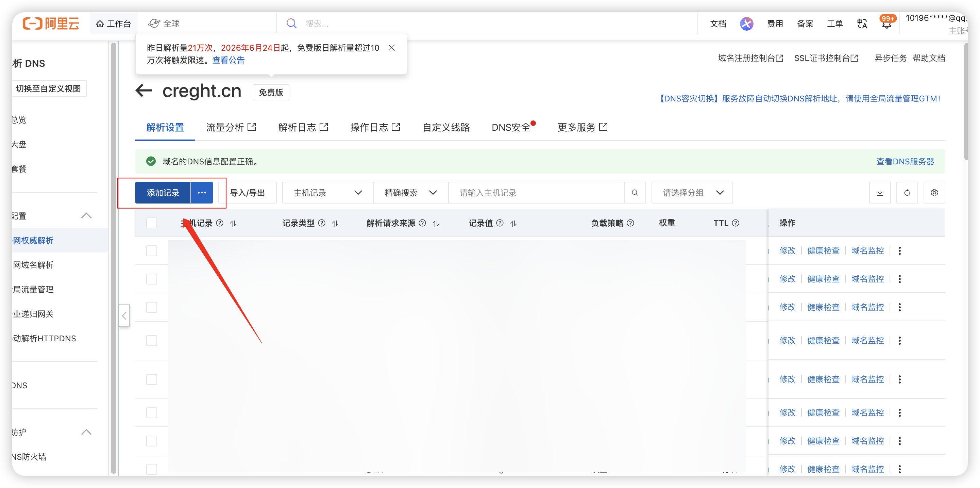Sort by 主机记录 column arrows
980x488 pixels.
point(233,223)
